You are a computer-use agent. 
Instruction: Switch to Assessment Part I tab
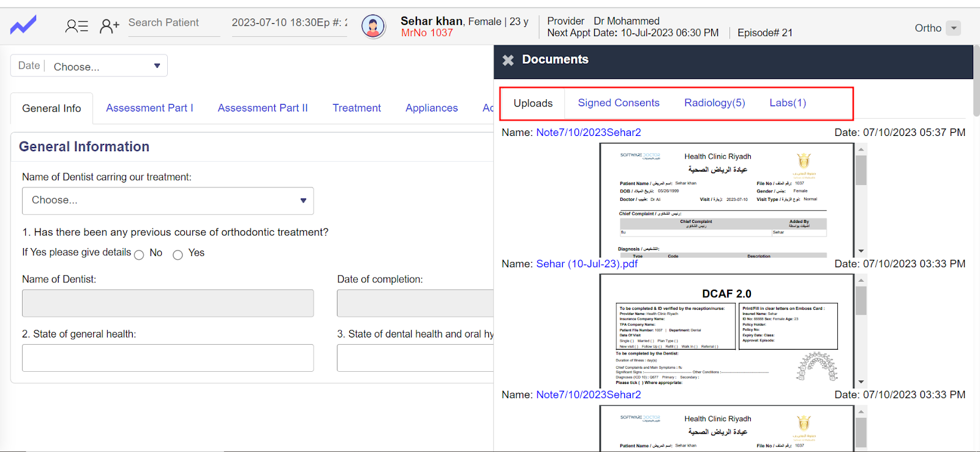tap(149, 108)
